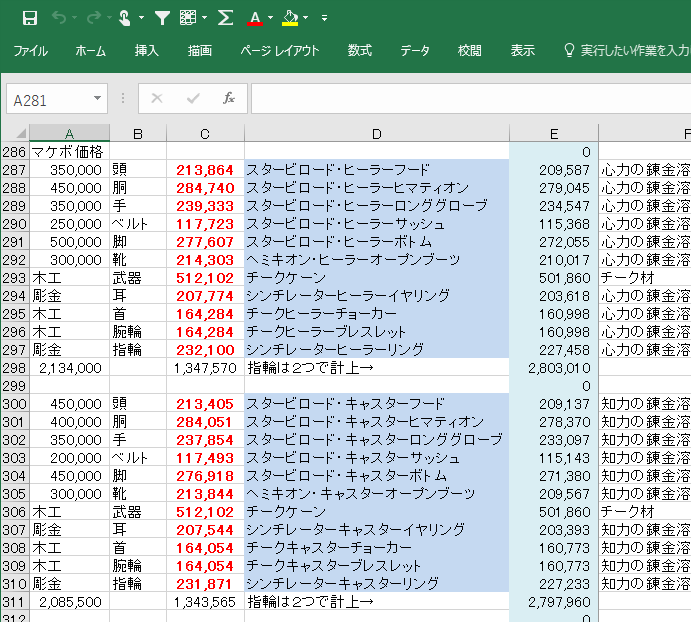Apply red font color with A icon
Screen dimensions: 691x622
coord(255,18)
